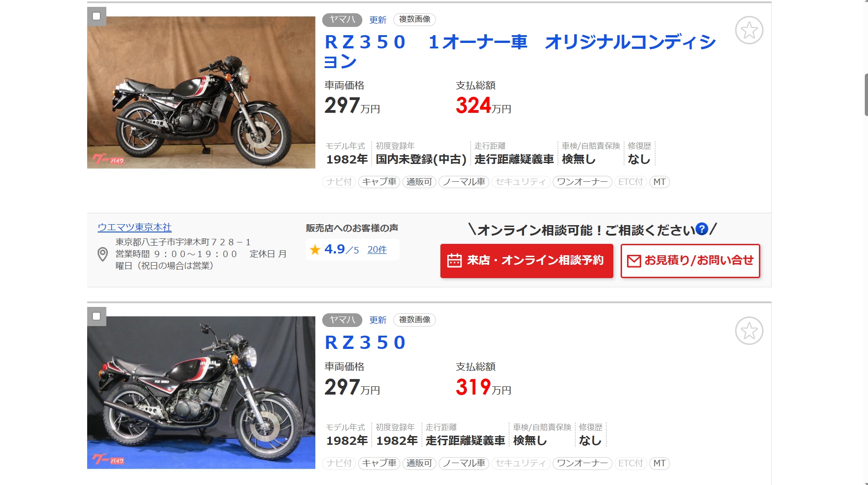
Task: Open the RZ350 1オーナー車 listing title
Action: tap(520, 51)
